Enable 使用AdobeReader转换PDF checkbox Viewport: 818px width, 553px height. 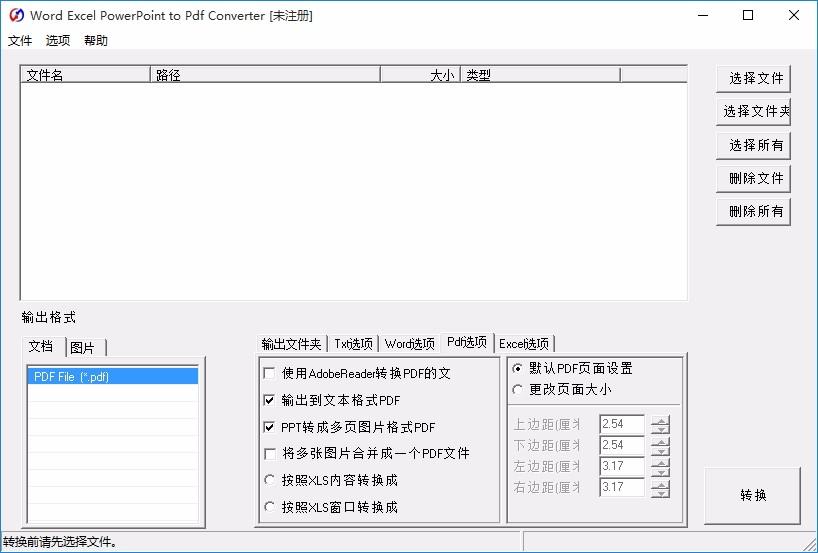(270, 374)
